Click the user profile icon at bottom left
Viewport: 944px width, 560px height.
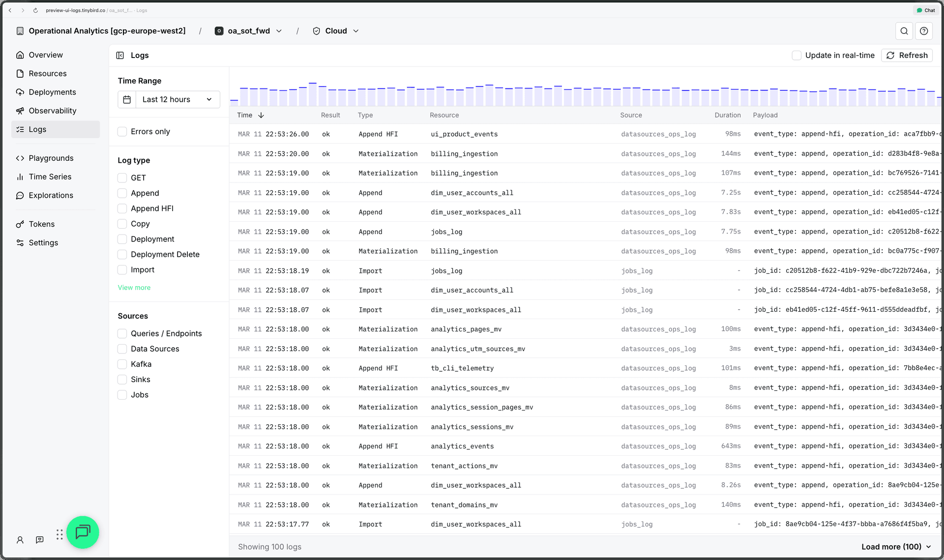(x=20, y=540)
